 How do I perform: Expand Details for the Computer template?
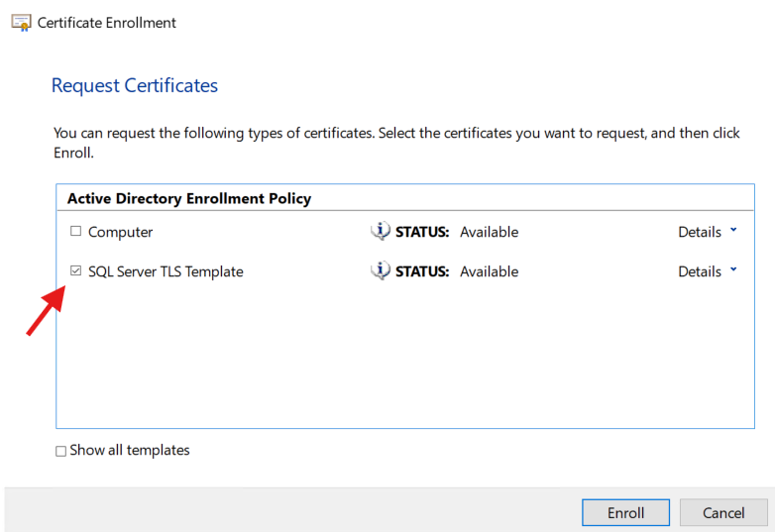pyautogui.click(x=708, y=232)
